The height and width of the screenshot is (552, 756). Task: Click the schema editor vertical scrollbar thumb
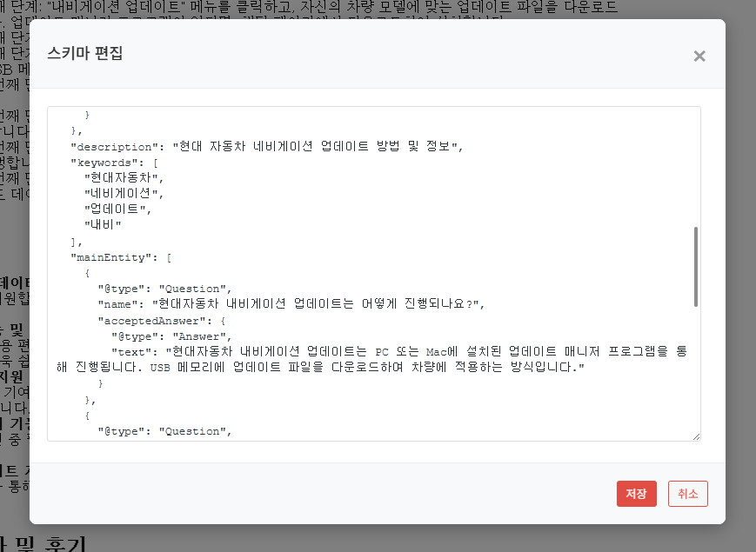pyautogui.click(x=695, y=266)
